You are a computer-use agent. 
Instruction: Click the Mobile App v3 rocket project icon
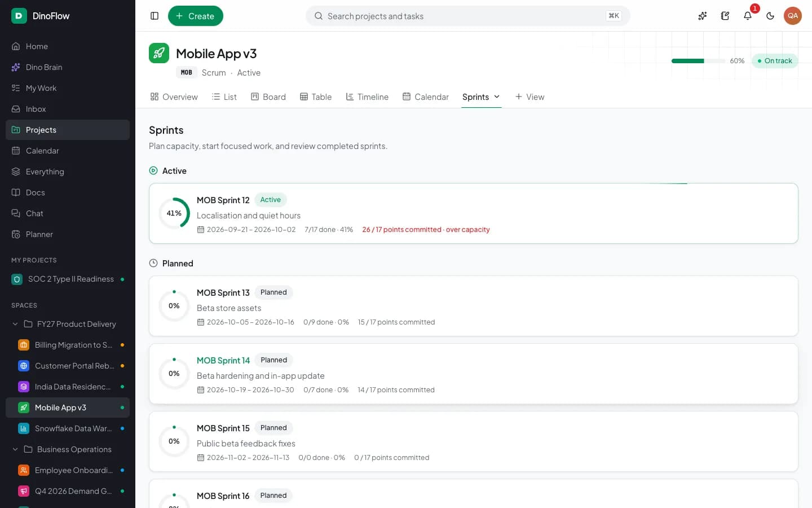[159, 53]
